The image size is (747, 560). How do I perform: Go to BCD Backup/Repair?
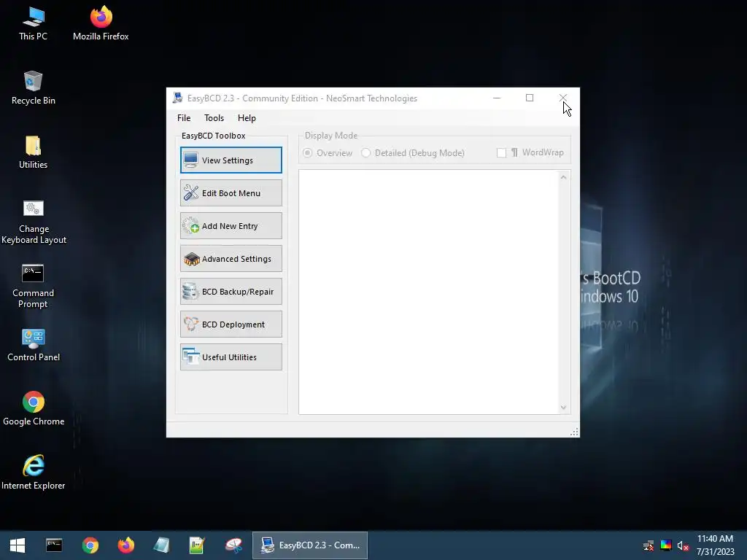point(231,292)
